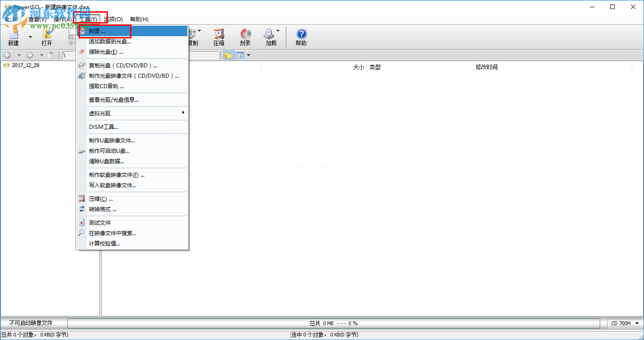
Task: Open the 工具(T) menu
Action: tap(88, 19)
